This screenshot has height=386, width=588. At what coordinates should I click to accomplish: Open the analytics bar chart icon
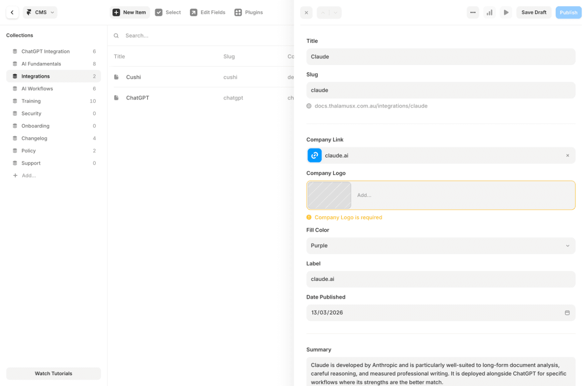click(x=489, y=12)
